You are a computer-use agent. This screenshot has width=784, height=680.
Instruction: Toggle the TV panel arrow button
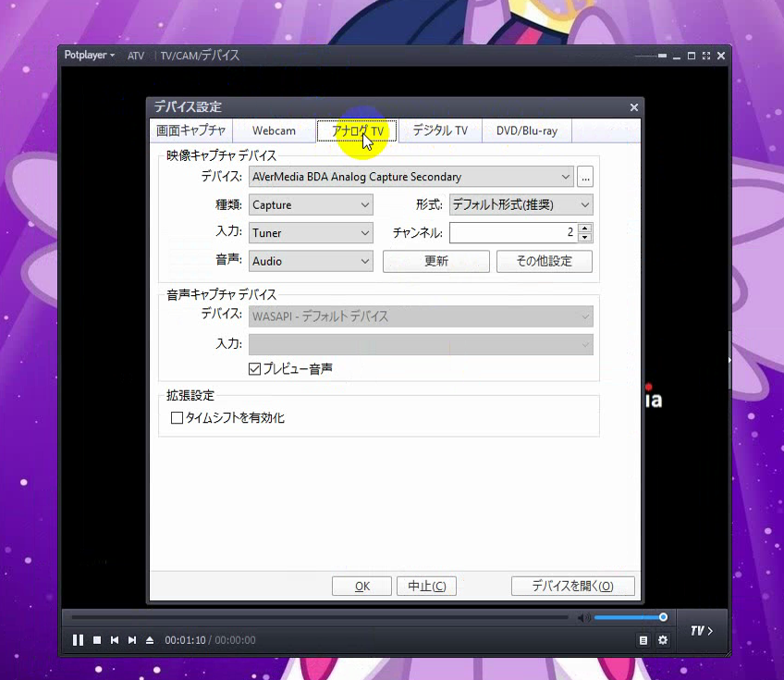(702, 631)
